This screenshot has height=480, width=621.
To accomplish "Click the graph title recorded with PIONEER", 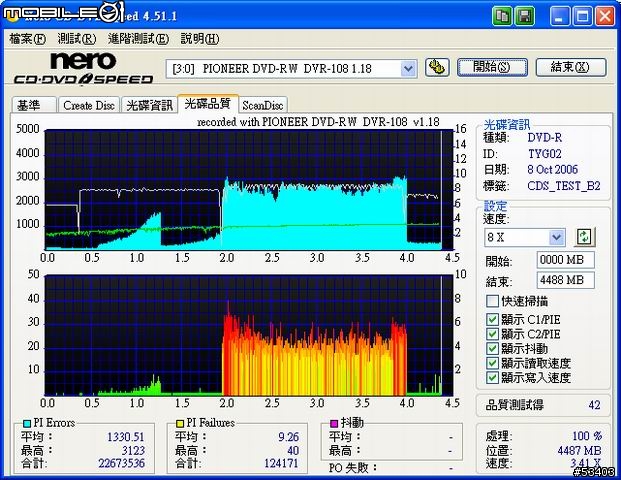I will (318, 122).
